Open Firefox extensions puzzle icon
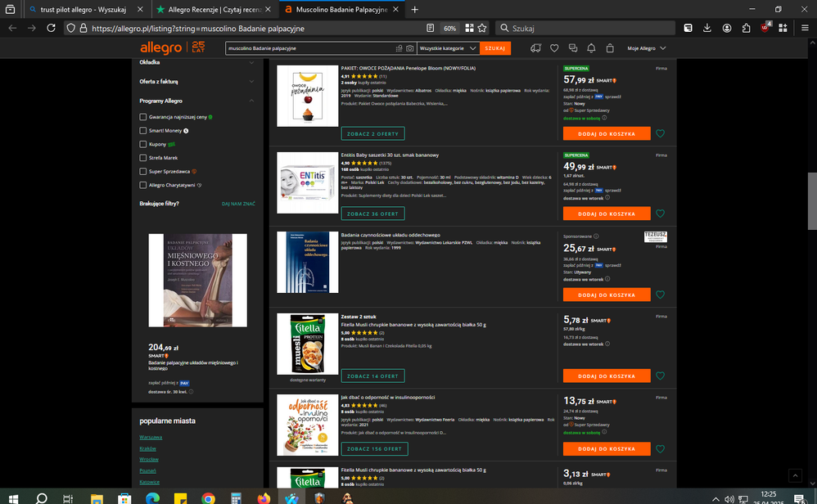This screenshot has width=817, height=504. (x=746, y=28)
